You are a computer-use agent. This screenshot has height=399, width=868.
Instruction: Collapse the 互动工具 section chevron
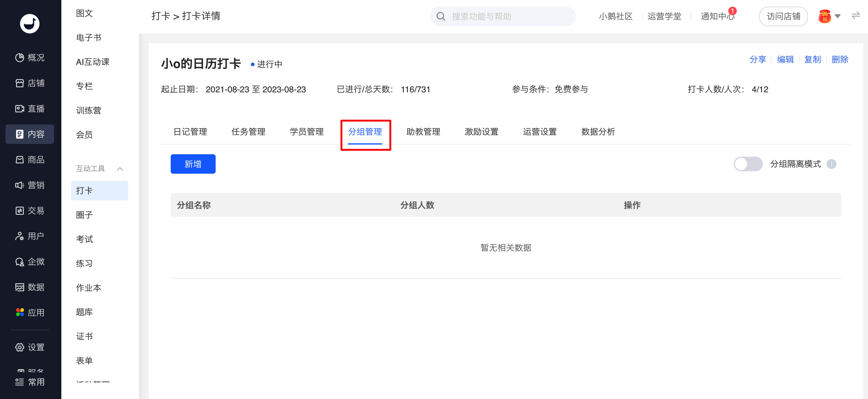coord(120,169)
